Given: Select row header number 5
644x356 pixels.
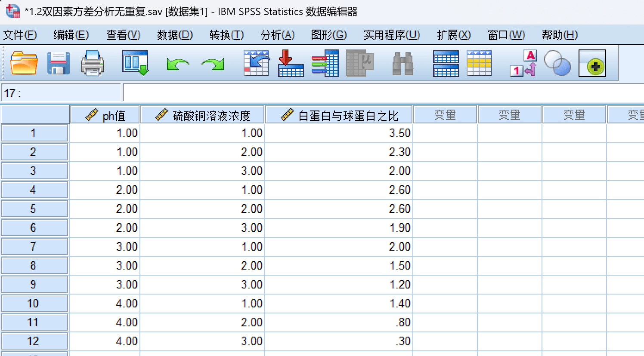Looking at the screenshot, I should (x=34, y=209).
